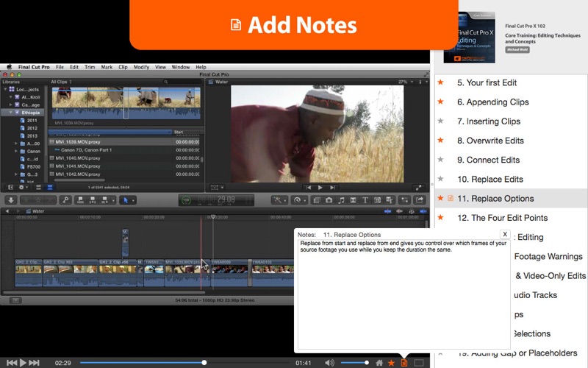Screen dimensions: 588x368
Task: Open the Apple menu icon
Action: 9,67
